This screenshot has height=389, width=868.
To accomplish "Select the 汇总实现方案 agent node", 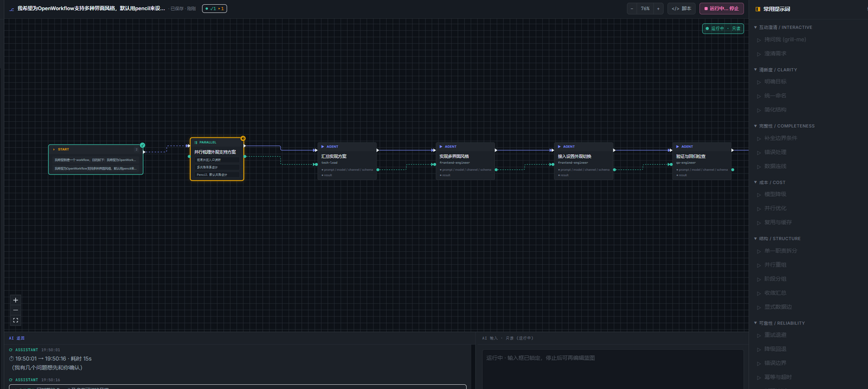I will coord(347,161).
